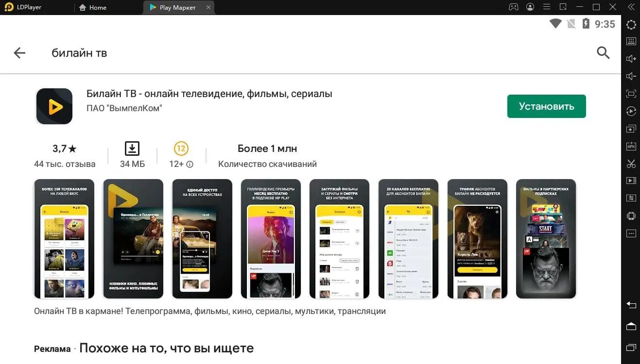
Task: Open the 3,7 star rating reviews
Action: [x=65, y=149]
